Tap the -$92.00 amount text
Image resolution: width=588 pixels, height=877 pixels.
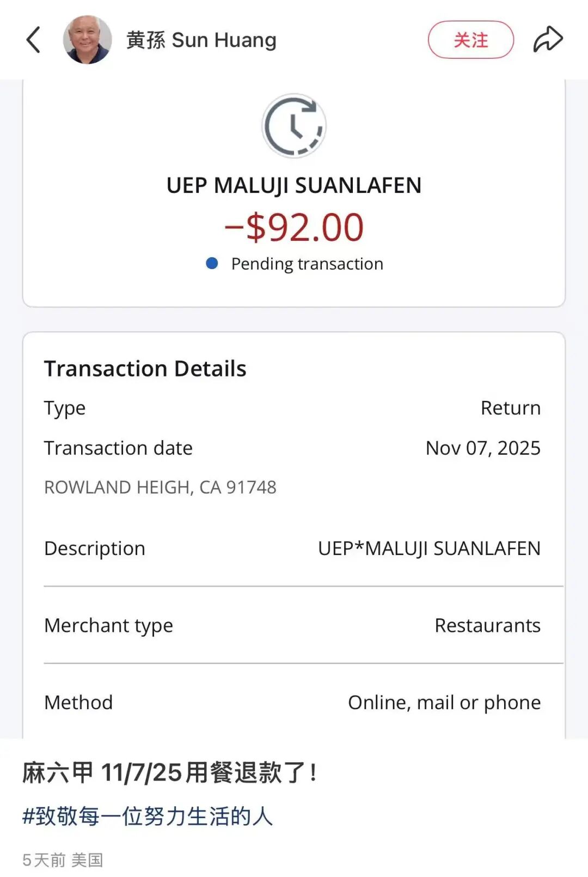pos(294,227)
